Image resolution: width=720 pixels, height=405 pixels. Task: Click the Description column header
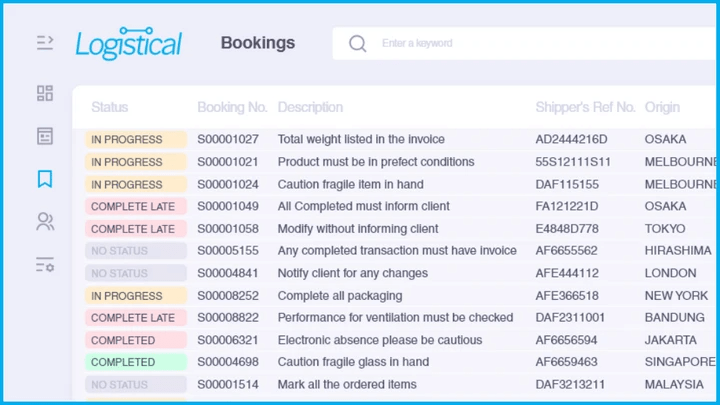310,107
